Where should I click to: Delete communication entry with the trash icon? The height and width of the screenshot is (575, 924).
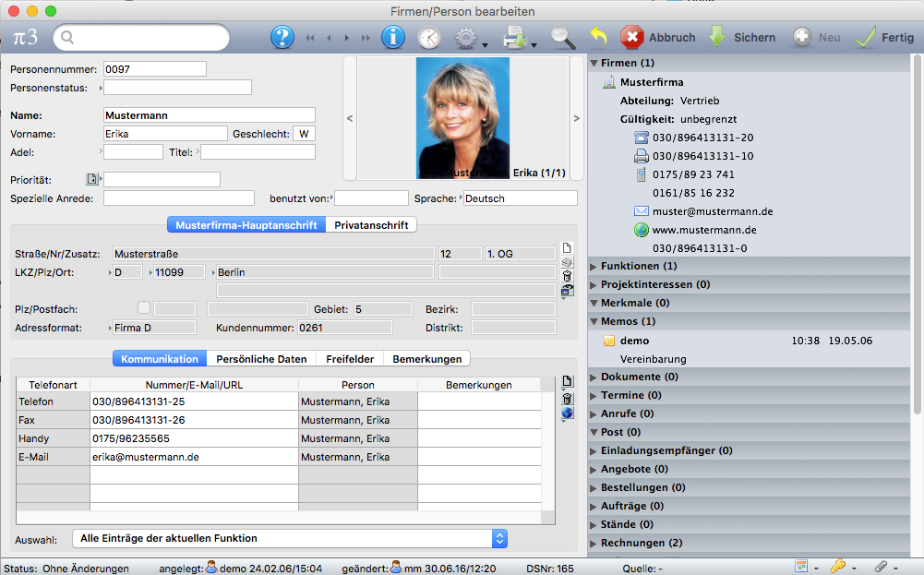[x=567, y=399]
